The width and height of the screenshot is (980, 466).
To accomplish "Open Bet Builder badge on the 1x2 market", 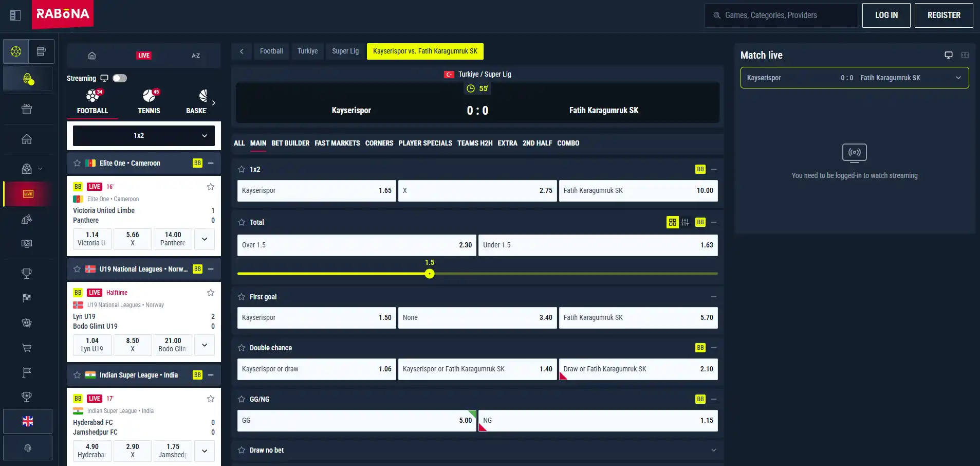I will click(x=700, y=169).
